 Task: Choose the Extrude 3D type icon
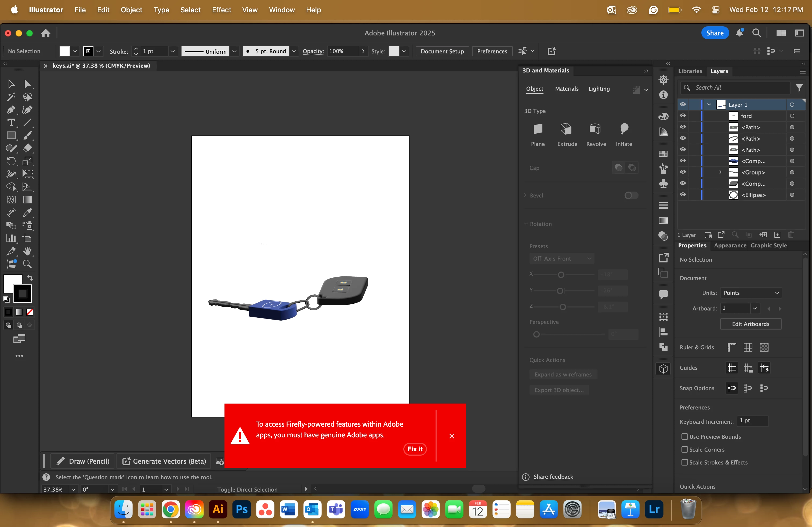[x=567, y=129]
